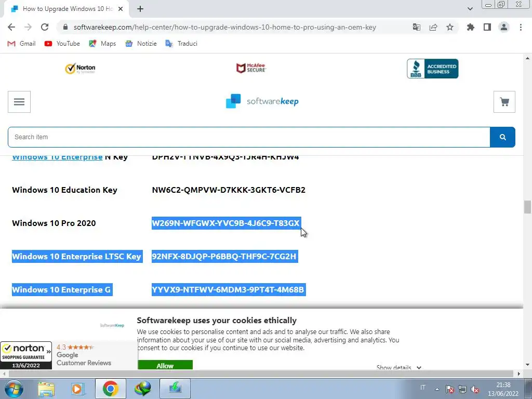Open the YouTube bookmark
The image size is (532, 399).
coord(62,44)
